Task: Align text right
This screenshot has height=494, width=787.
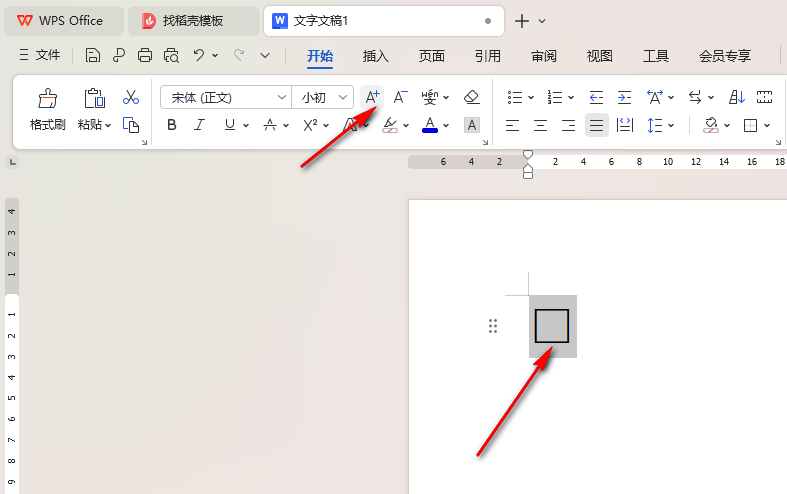Action: pyautogui.click(x=568, y=125)
